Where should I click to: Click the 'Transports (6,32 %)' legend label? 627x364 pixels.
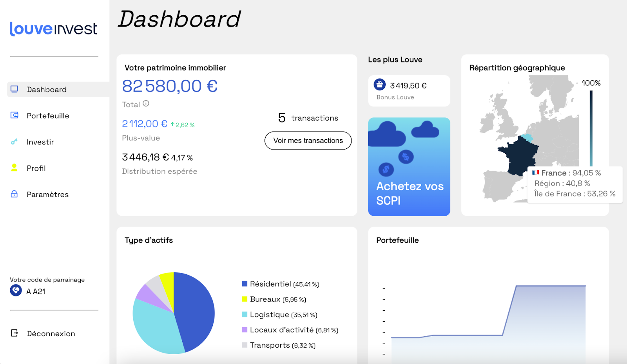point(283,345)
